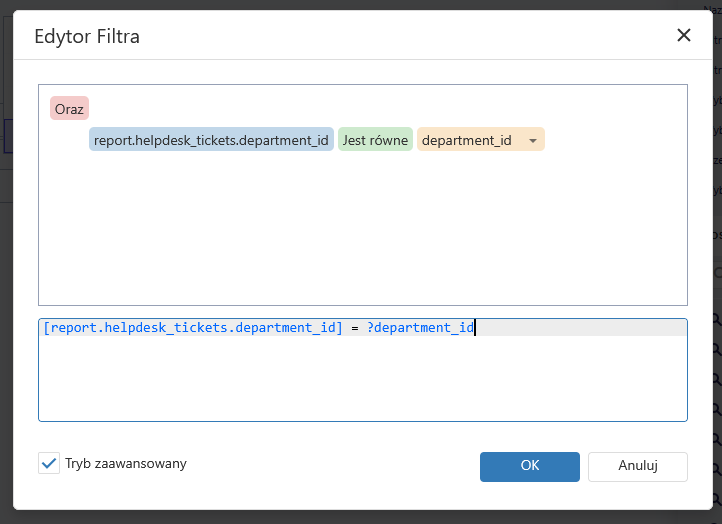
Task: Click the orange department_id parameter value
Action: (467, 140)
